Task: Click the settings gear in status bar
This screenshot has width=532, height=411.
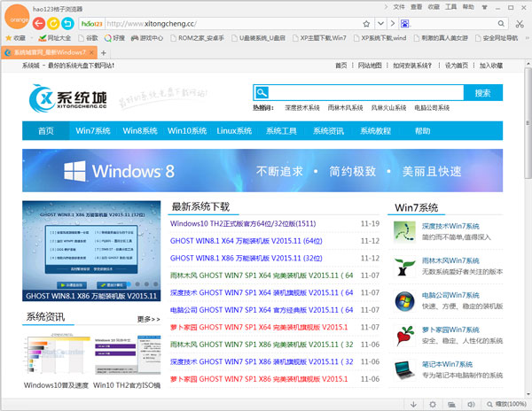Action: (x=433, y=404)
